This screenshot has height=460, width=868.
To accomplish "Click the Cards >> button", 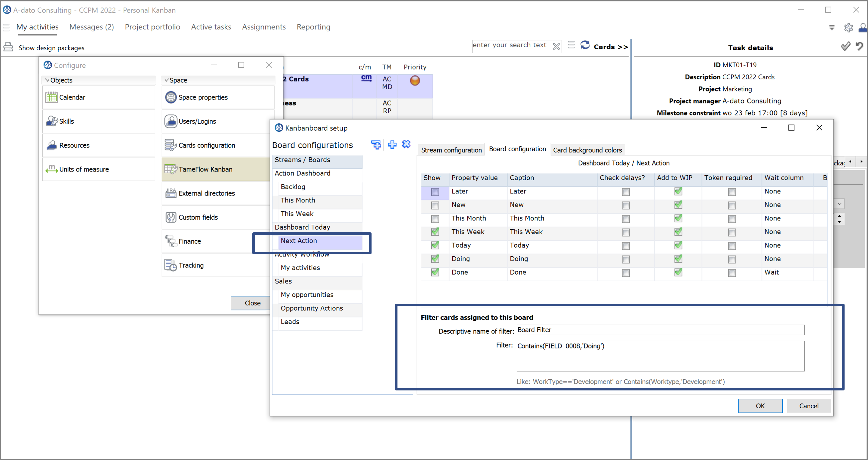I will 611,47.
